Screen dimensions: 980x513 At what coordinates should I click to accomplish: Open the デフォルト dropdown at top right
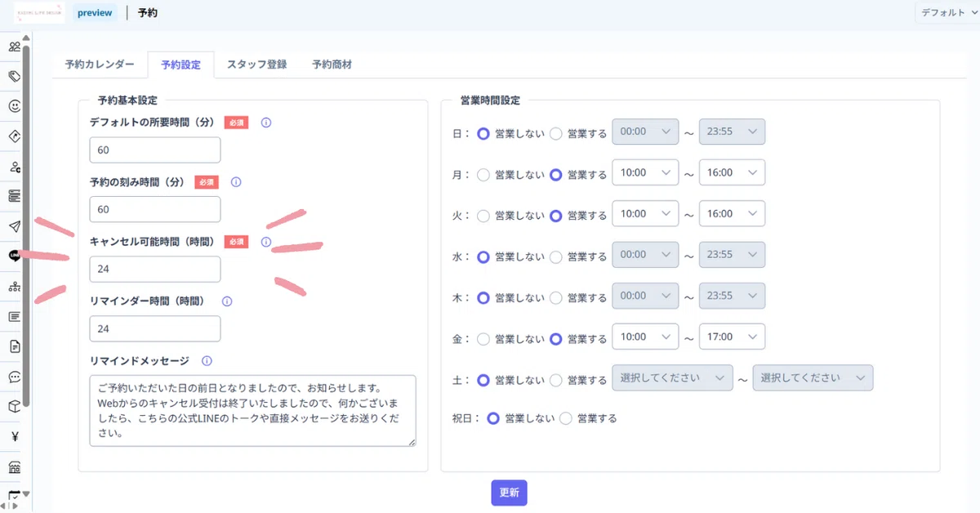tap(948, 13)
